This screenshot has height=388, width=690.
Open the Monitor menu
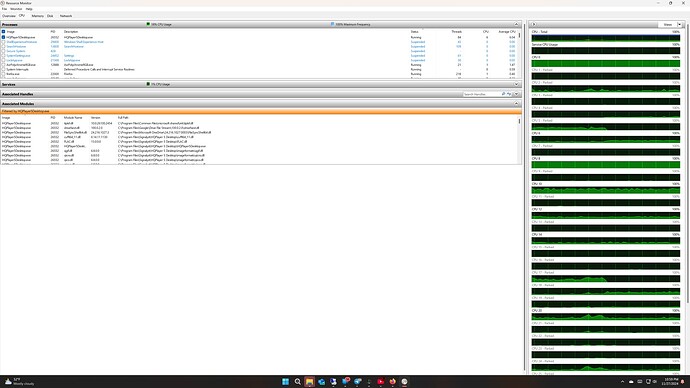pos(16,9)
